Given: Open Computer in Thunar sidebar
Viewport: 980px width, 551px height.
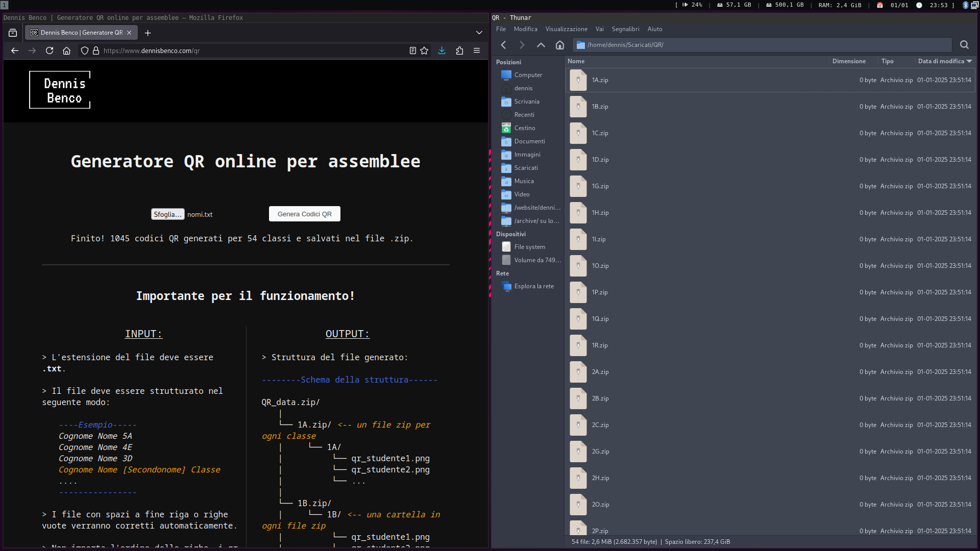Looking at the screenshot, I should (528, 75).
